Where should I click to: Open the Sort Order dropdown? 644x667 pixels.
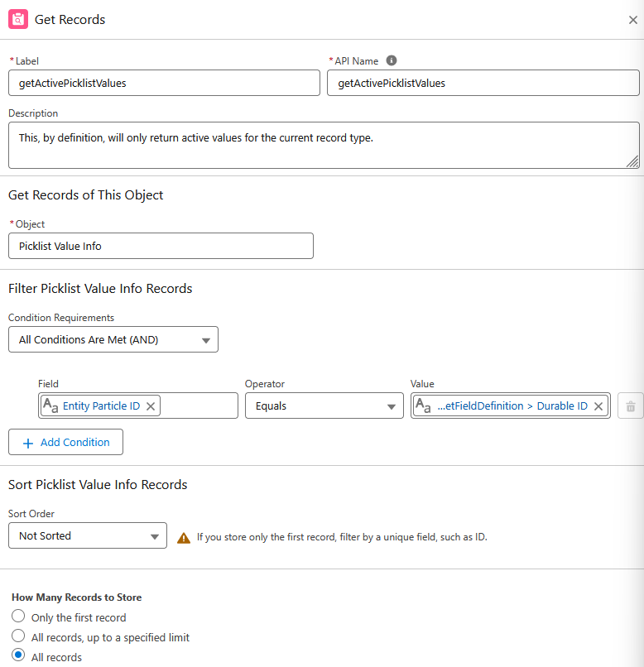88,535
